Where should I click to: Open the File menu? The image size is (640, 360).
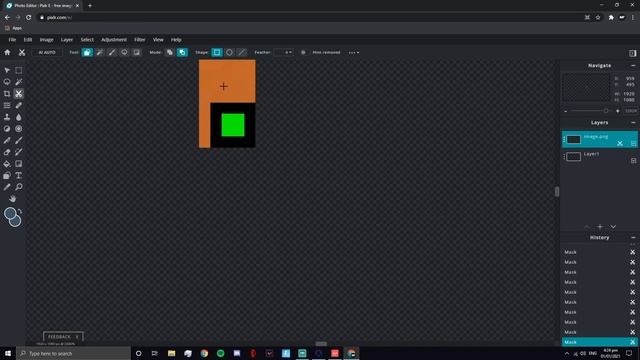click(12, 40)
